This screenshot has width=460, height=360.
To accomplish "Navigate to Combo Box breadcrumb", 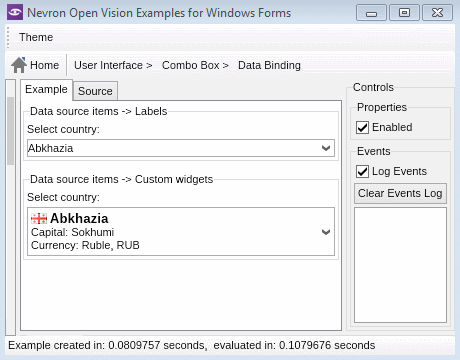I will pyautogui.click(x=191, y=65).
